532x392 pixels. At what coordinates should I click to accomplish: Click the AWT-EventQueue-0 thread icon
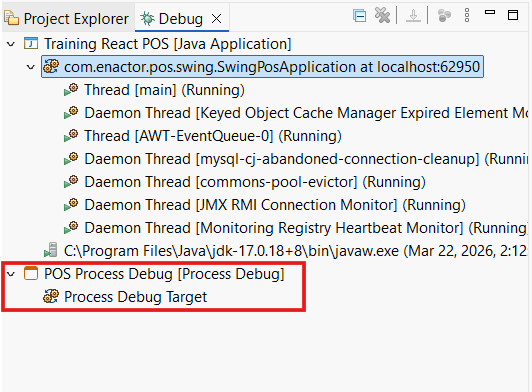[x=71, y=136]
